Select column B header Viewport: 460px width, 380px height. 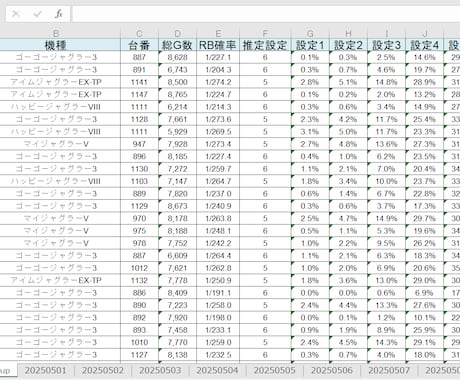coord(56,33)
